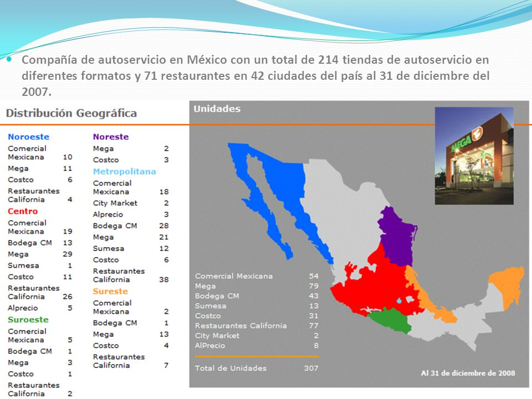Click the 'Alprecio' row with value 3
The image size is (532, 399).
131,214
